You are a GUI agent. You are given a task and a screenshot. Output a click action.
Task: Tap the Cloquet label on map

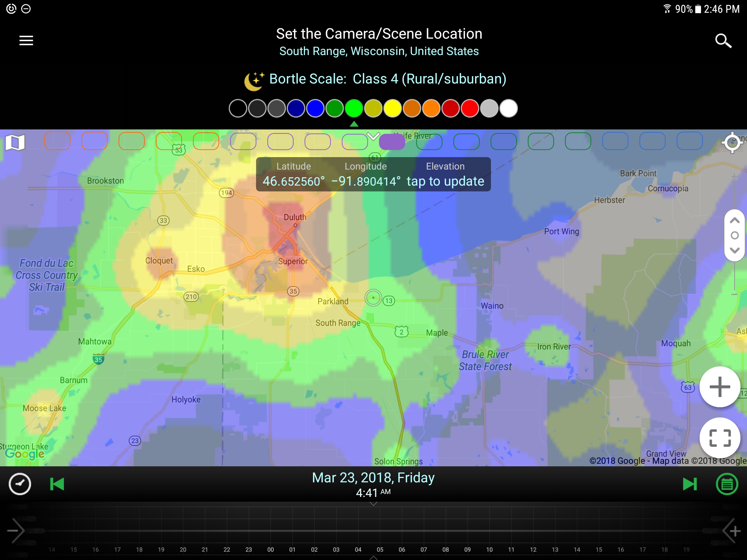159,261
